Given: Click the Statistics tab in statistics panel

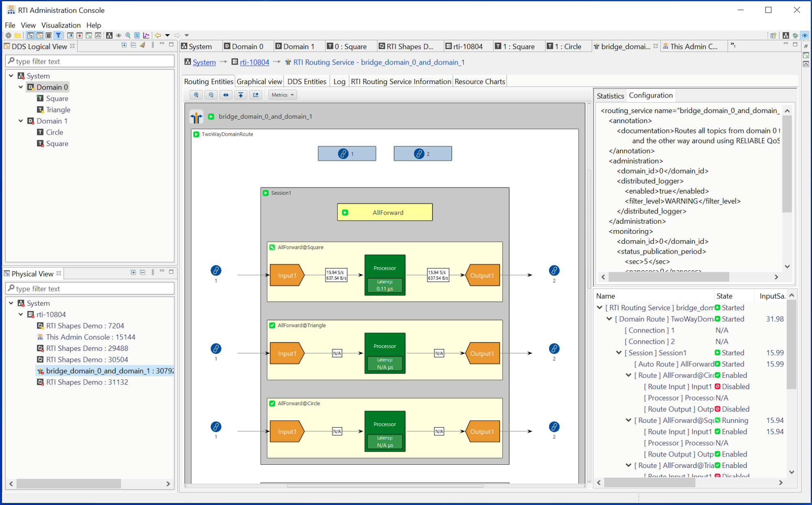Looking at the screenshot, I should click(610, 95).
